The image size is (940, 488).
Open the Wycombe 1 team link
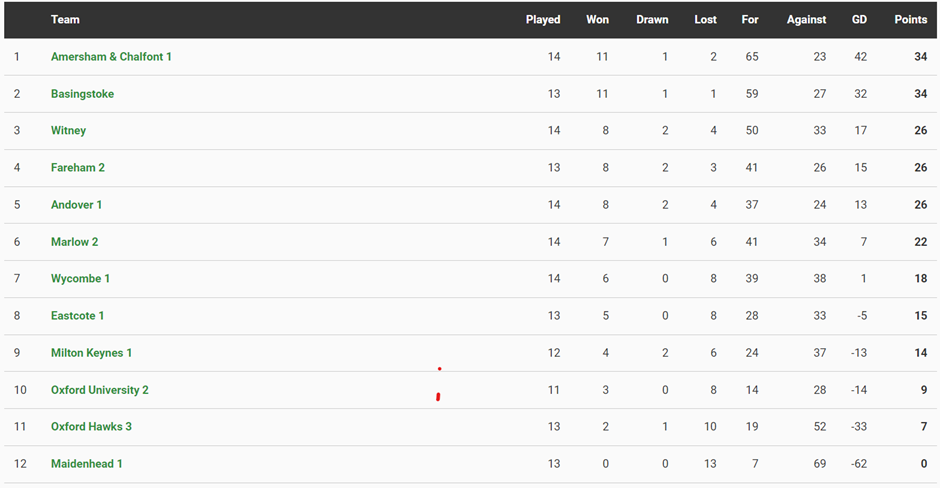coord(81,279)
